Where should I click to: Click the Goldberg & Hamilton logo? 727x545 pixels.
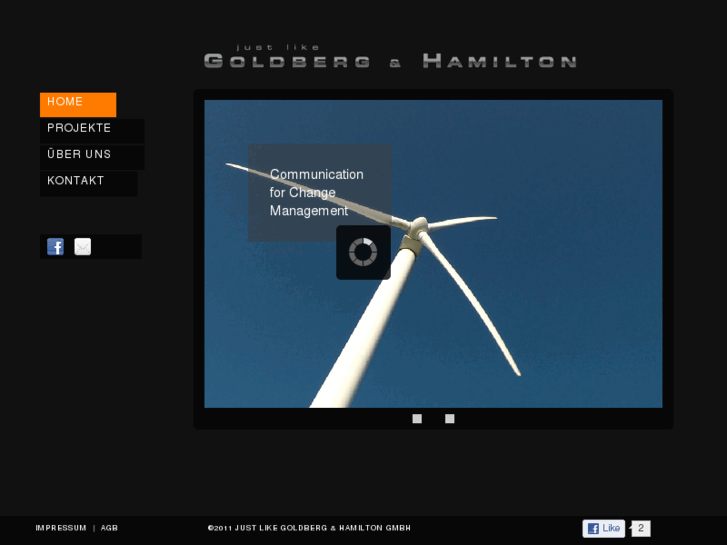pyautogui.click(x=390, y=57)
